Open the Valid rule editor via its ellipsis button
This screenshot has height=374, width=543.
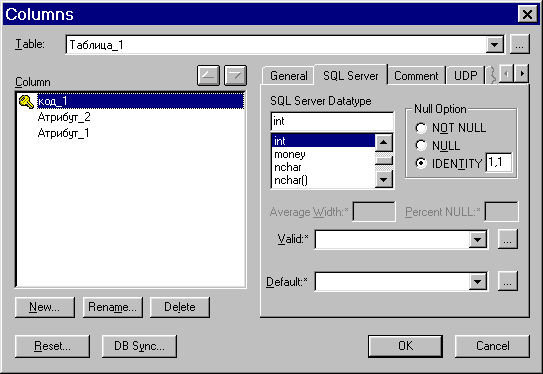coord(508,239)
